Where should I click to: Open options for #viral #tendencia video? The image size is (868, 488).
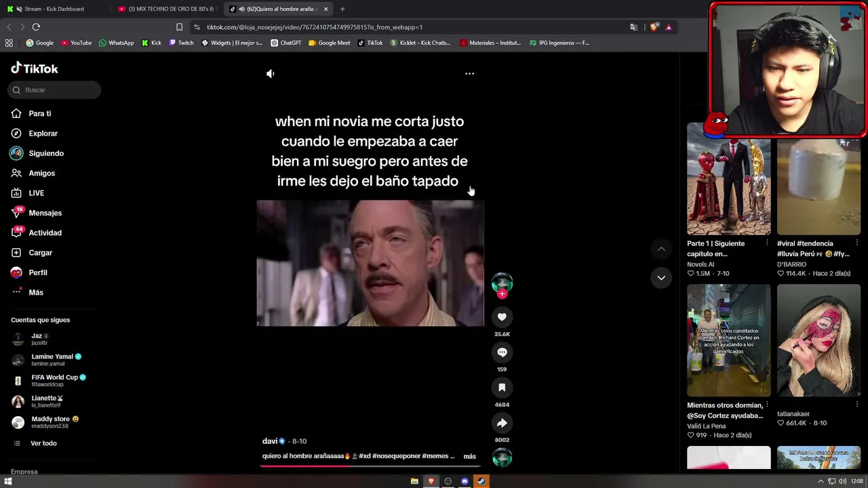857,243
